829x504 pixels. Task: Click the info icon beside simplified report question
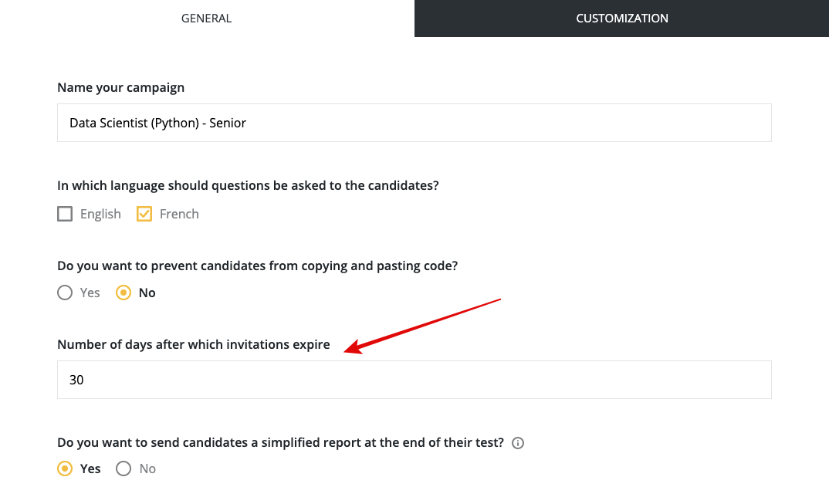coord(518,443)
